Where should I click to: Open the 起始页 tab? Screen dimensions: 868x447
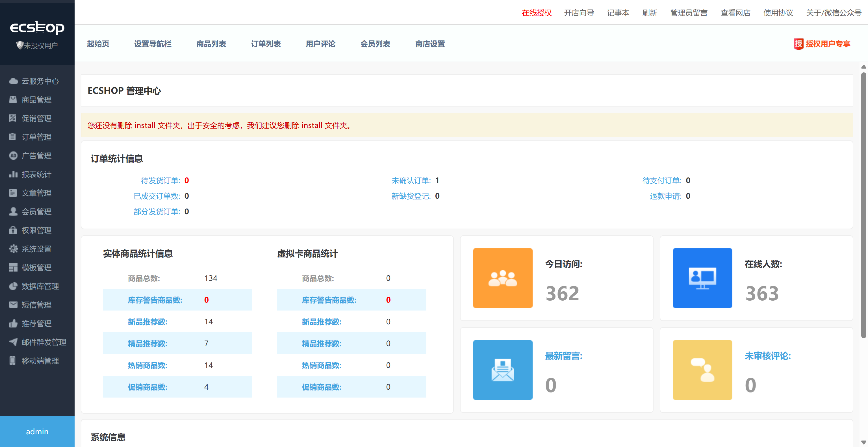tap(98, 44)
